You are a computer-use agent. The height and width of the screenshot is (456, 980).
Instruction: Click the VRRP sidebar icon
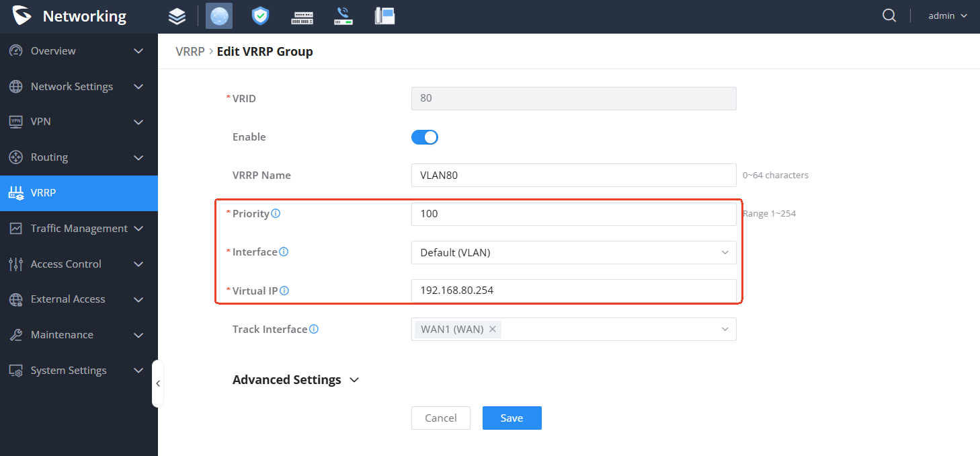(15, 193)
